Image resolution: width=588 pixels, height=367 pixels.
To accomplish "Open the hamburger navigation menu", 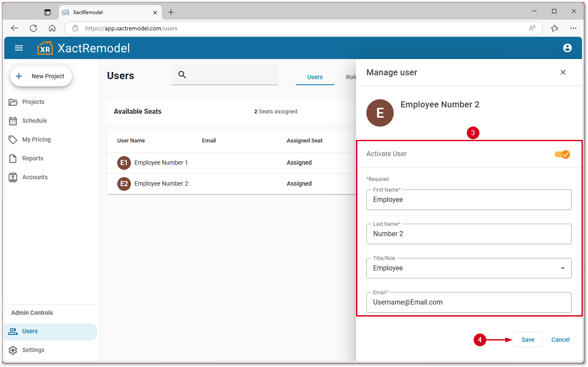I will click(x=19, y=48).
